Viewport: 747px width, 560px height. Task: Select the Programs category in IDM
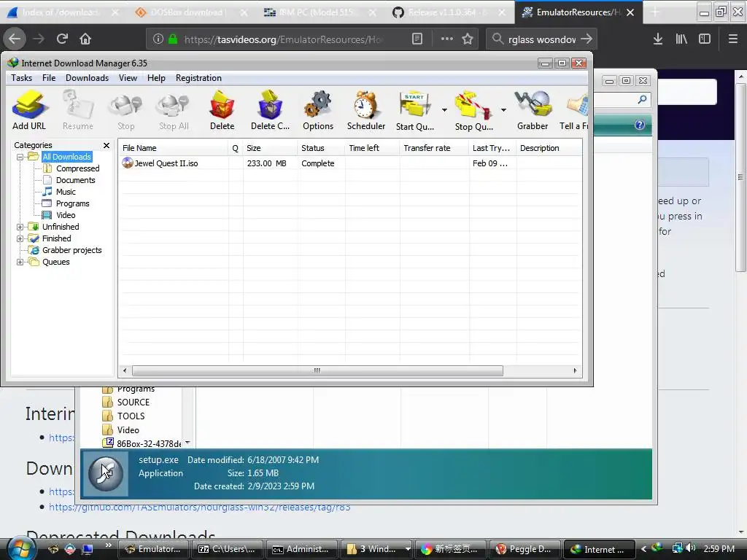click(x=72, y=203)
